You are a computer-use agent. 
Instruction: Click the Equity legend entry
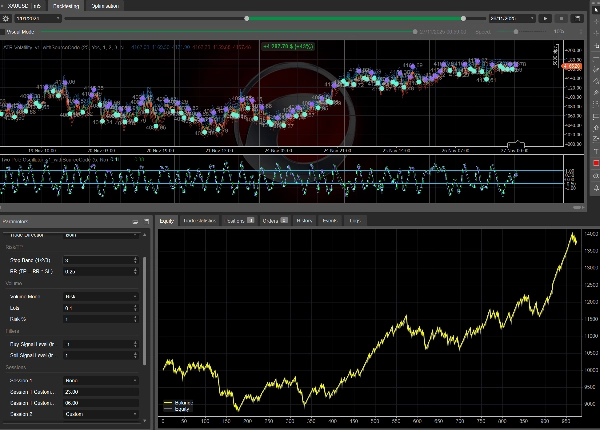point(177,409)
